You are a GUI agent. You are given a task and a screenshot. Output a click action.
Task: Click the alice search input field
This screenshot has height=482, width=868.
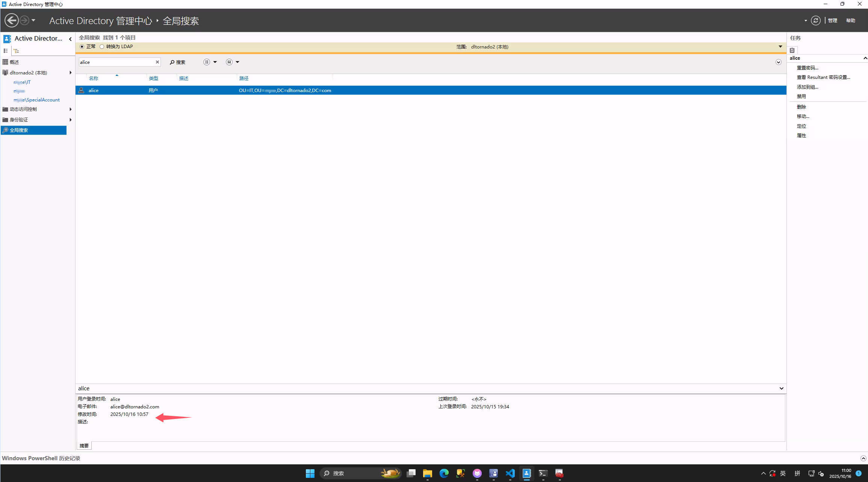coord(116,62)
